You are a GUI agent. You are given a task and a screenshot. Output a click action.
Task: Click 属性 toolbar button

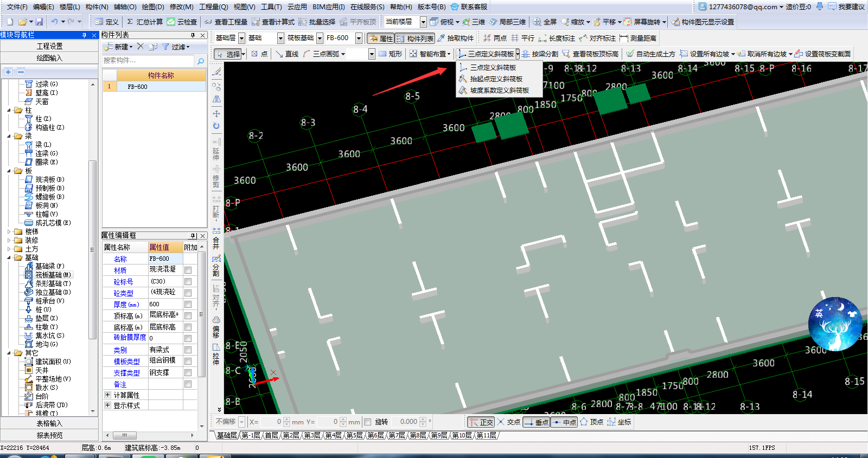pyautogui.click(x=381, y=38)
